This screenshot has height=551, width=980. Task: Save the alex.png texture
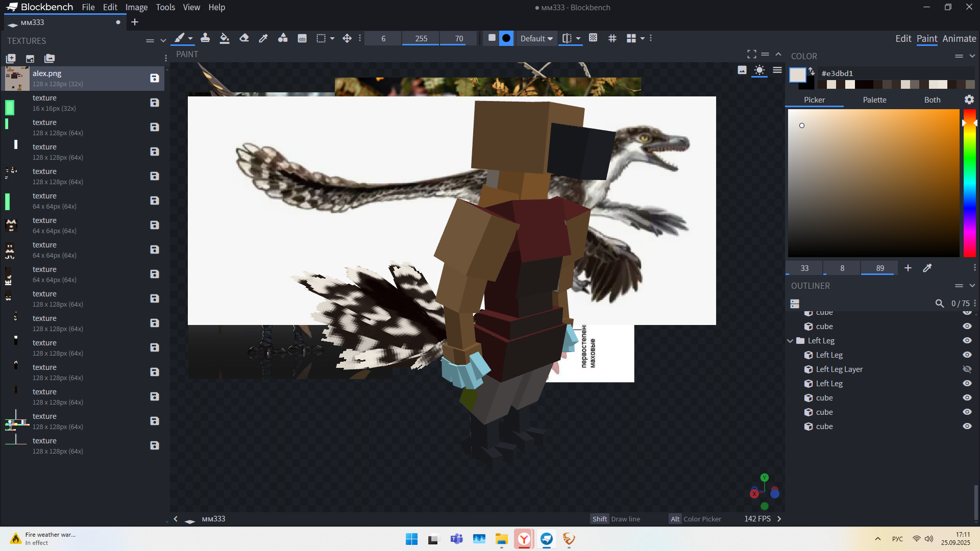pos(155,78)
